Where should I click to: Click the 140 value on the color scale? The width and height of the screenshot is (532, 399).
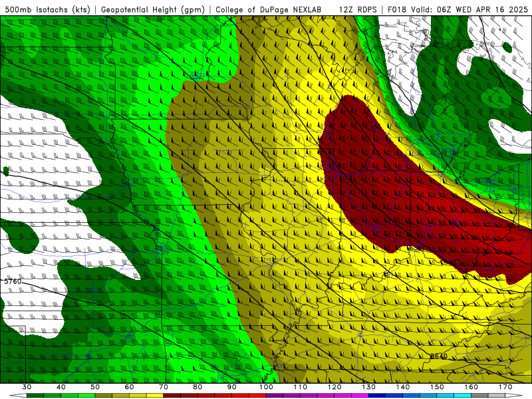coord(403,387)
